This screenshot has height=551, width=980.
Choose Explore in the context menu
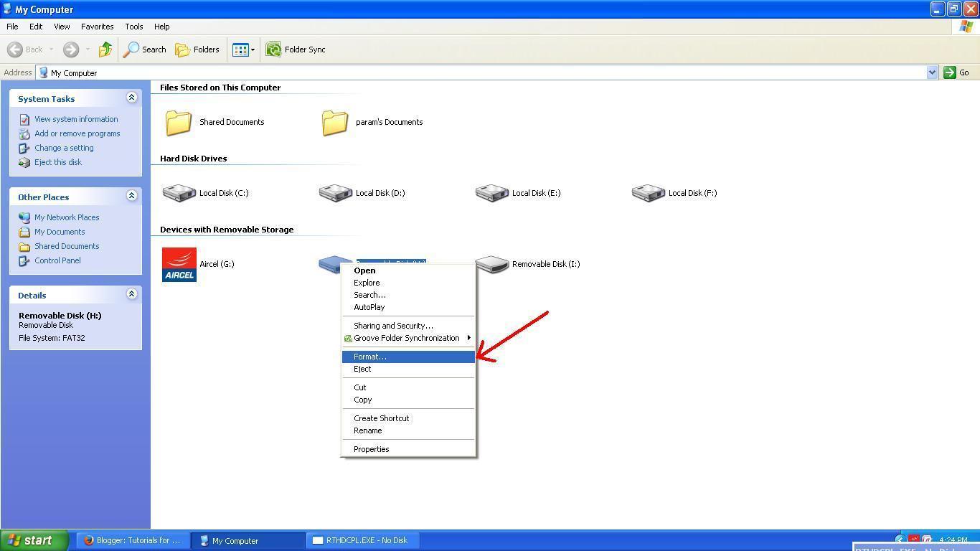[x=408, y=283]
